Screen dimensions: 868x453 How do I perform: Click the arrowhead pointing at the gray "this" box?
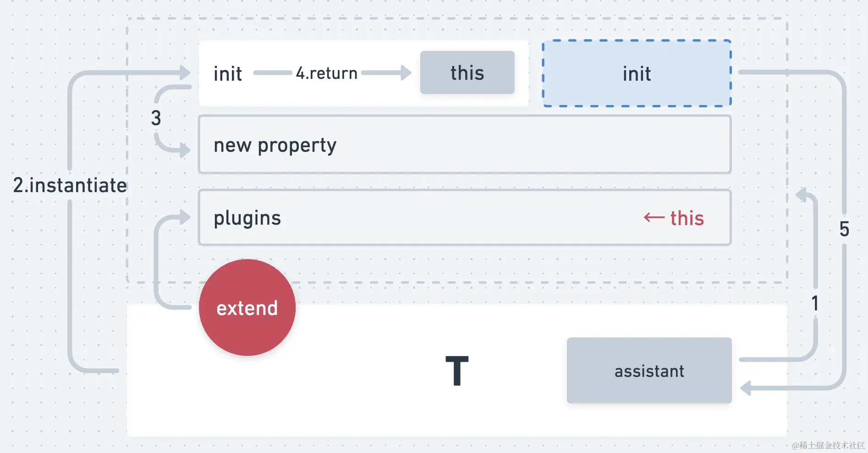[x=406, y=72]
